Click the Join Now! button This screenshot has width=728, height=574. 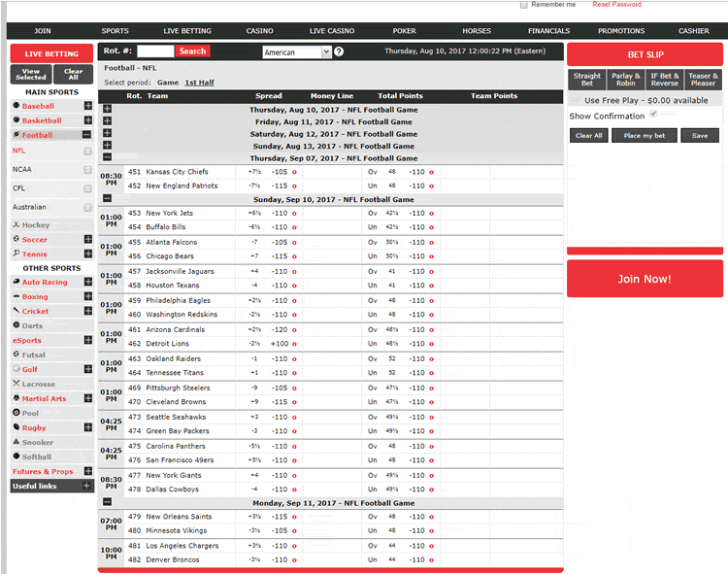[645, 279]
